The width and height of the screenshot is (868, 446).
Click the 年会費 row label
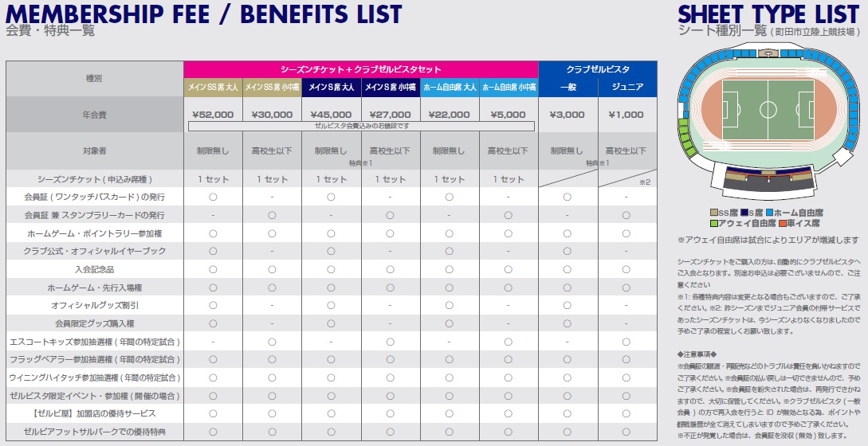tap(95, 115)
